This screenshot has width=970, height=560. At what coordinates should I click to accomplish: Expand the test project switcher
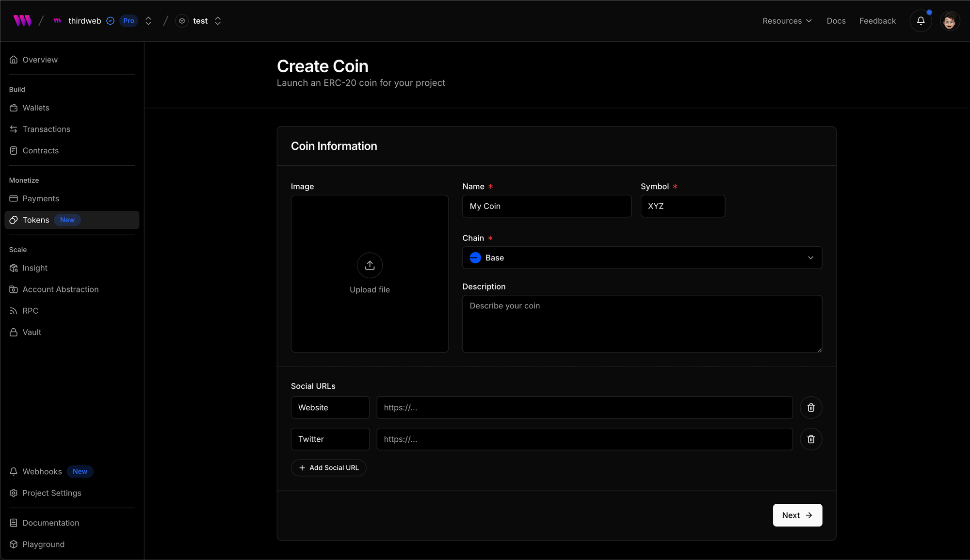(x=218, y=21)
